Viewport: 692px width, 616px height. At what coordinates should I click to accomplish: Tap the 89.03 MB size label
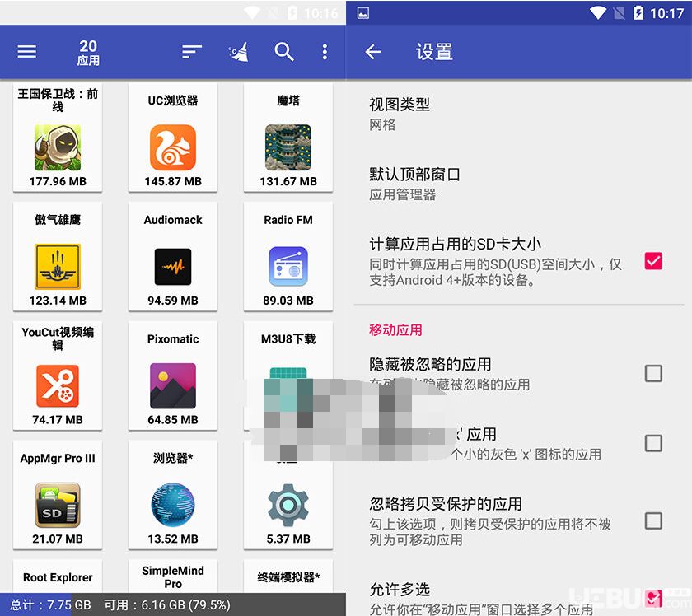(288, 301)
